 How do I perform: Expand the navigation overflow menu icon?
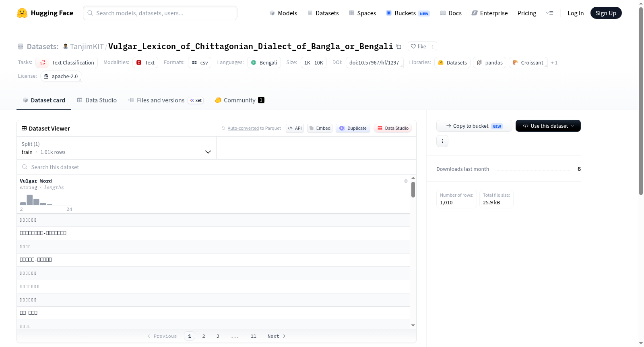pos(549,13)
